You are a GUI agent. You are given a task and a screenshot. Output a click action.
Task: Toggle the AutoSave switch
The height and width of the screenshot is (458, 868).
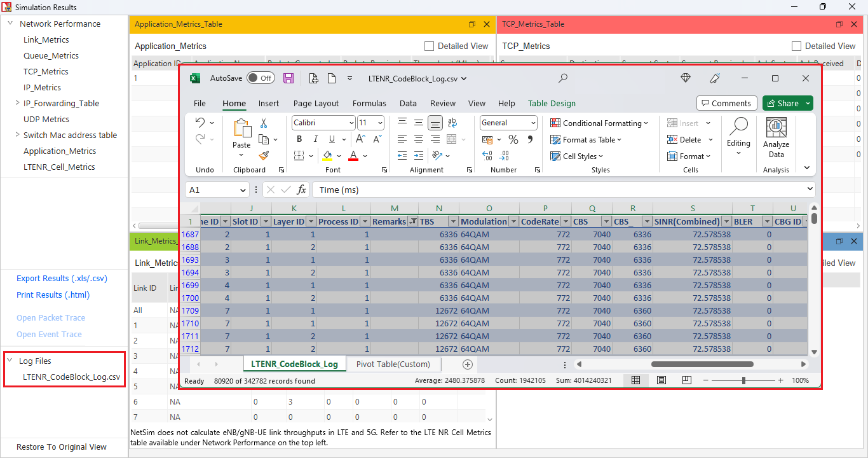pyautogui.click(x=261, y=78)
